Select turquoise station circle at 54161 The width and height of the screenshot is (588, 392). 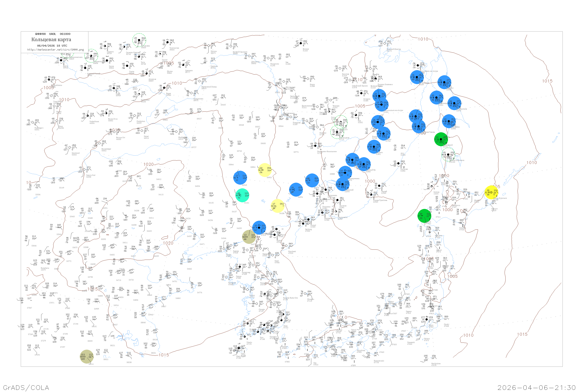tap(242, 195)
